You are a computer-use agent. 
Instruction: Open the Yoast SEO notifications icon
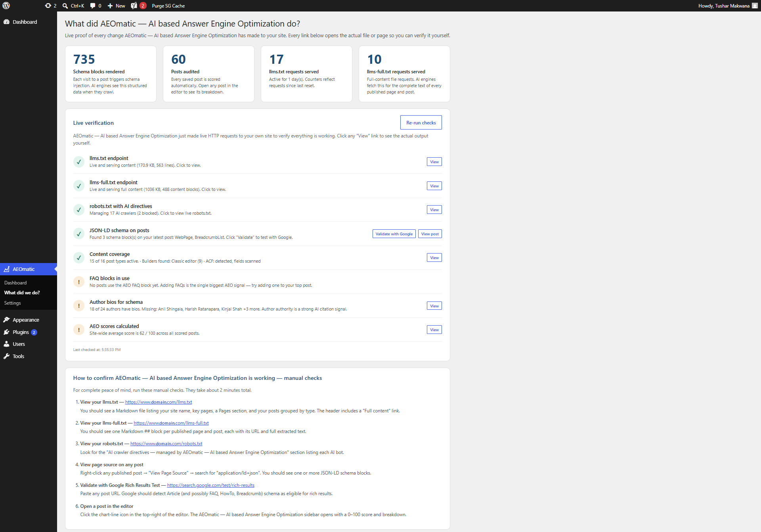[134, 6]
